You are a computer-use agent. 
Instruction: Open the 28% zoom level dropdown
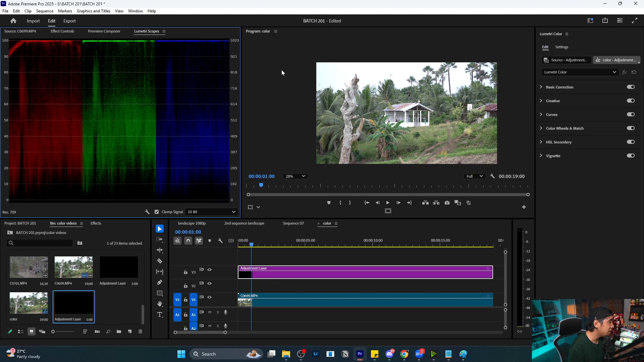click(295, 176)
